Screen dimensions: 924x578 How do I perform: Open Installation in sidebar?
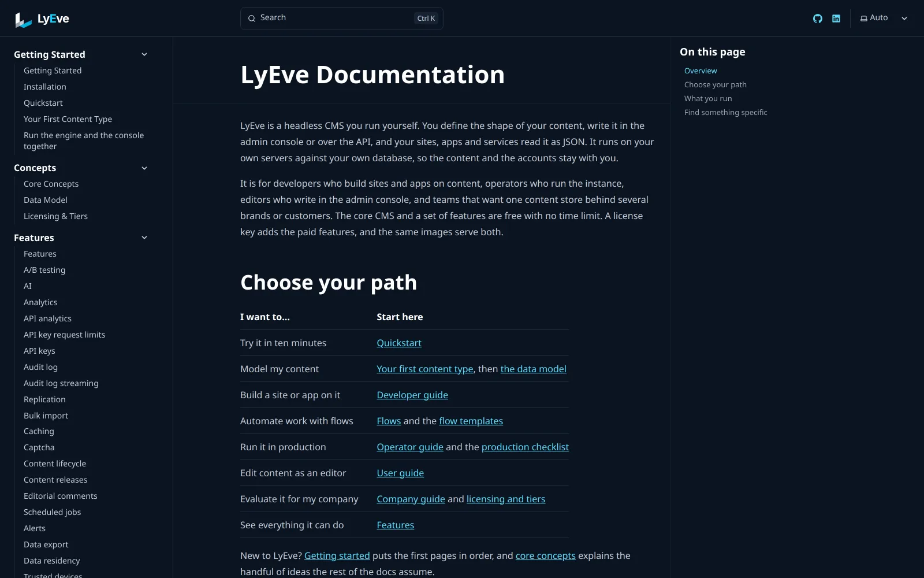(x=45, y=87)
